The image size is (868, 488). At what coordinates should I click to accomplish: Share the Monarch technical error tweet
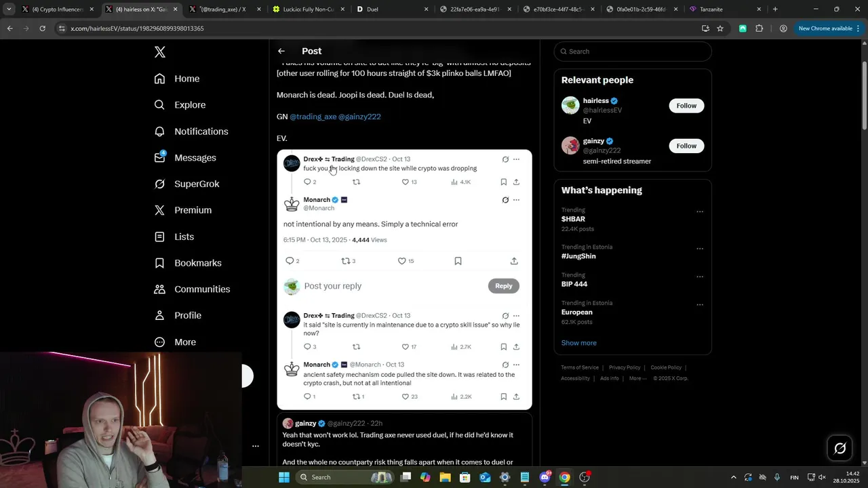514,261
